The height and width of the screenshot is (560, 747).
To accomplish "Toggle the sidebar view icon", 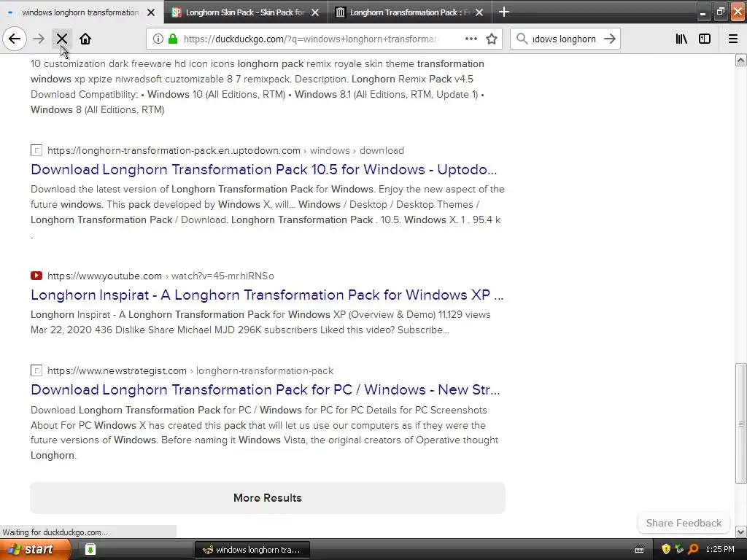I will 705,39.
